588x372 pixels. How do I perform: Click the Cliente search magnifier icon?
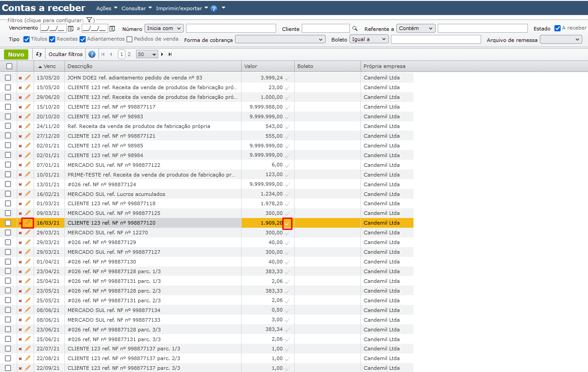point(355,28)
